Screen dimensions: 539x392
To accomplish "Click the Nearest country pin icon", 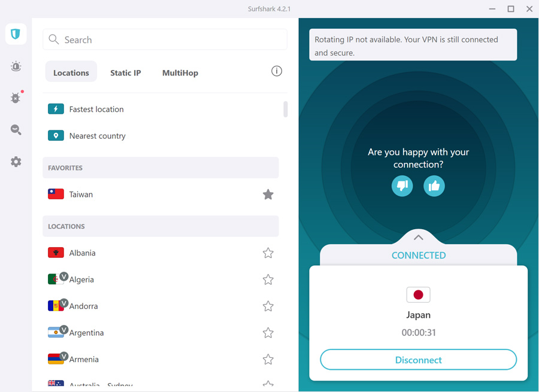I will pyautogui.click(x=56, y=136).
